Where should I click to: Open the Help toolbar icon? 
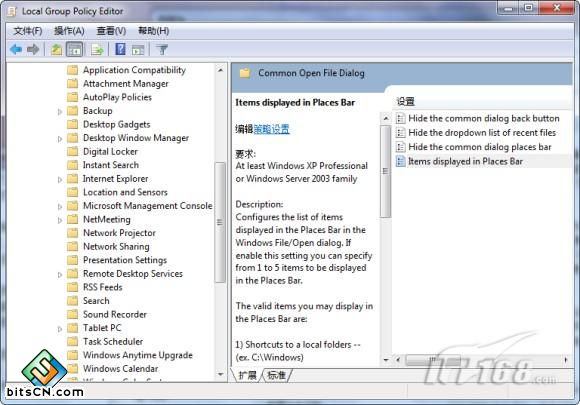pyautogui.click(x=120, y=49)
